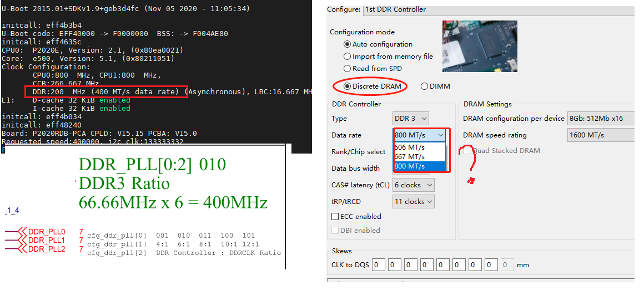Click terminal line 'initcall: eff48240'
Screen dimensions: 644x296
pyautogui.click(x=42, y=125)
